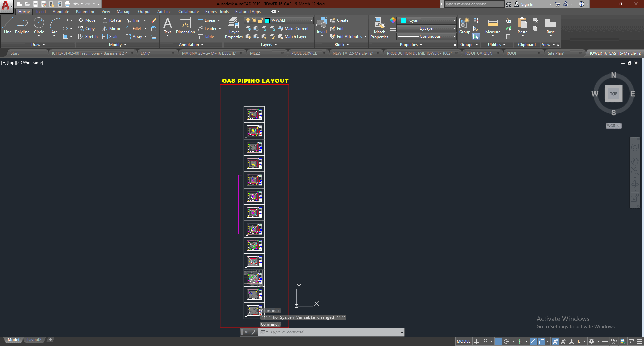The height and width of the screenshot is (346, 644).
Task: Click the Cyan object color swatch
Action: (x=403, y=20)
